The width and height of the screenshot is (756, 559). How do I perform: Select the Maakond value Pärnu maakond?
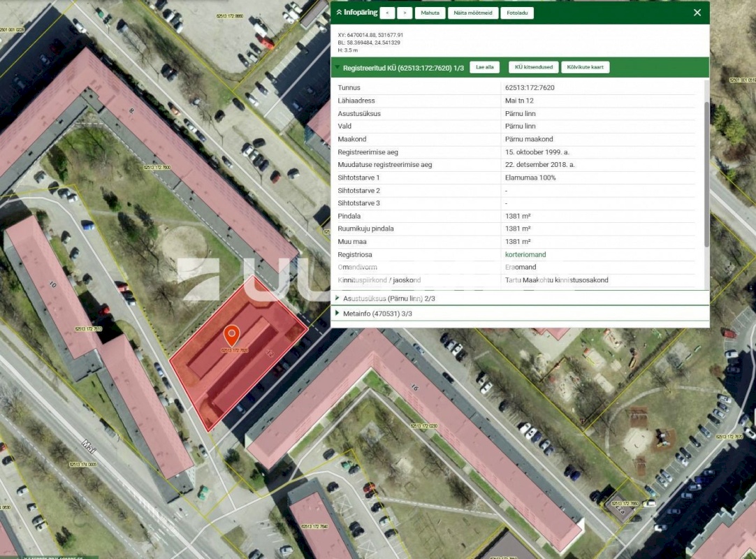click(x=529, y=139)
